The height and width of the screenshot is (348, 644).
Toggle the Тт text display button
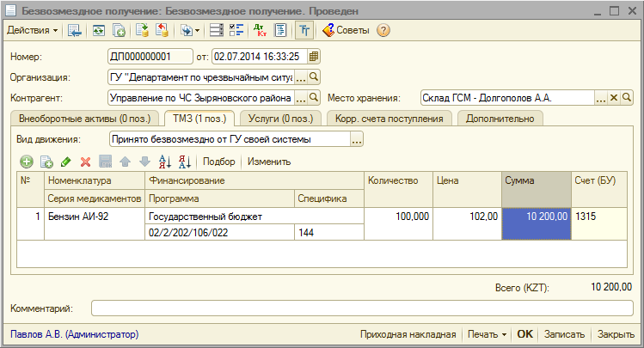point(304,30)
